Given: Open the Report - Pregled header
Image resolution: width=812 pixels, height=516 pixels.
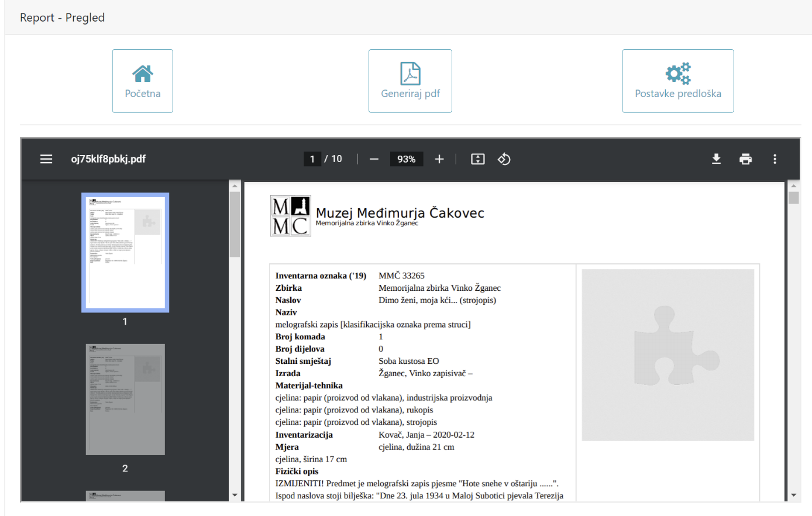Looking at the screenshot, I should pyautogui.click(x=62, y=18).
